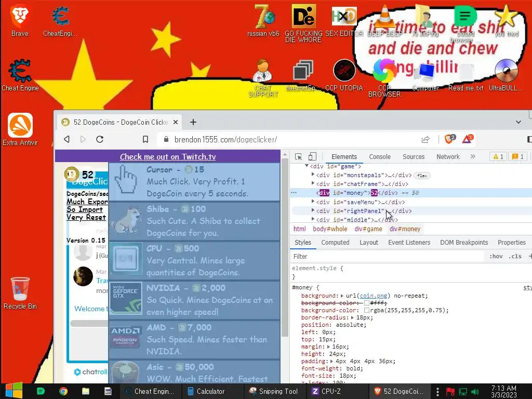The width and height of the screenshot is (532, 399).
Task: Reload the page with the refresh icon
Action: [x=100, y=139]
